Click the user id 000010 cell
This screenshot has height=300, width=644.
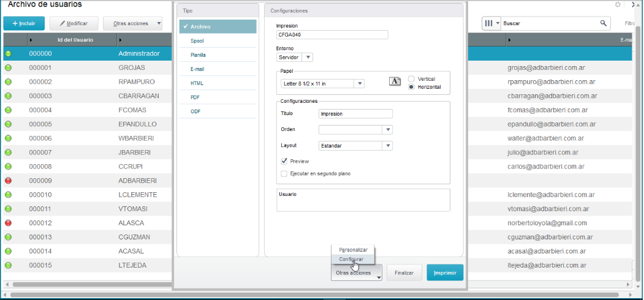40,195
